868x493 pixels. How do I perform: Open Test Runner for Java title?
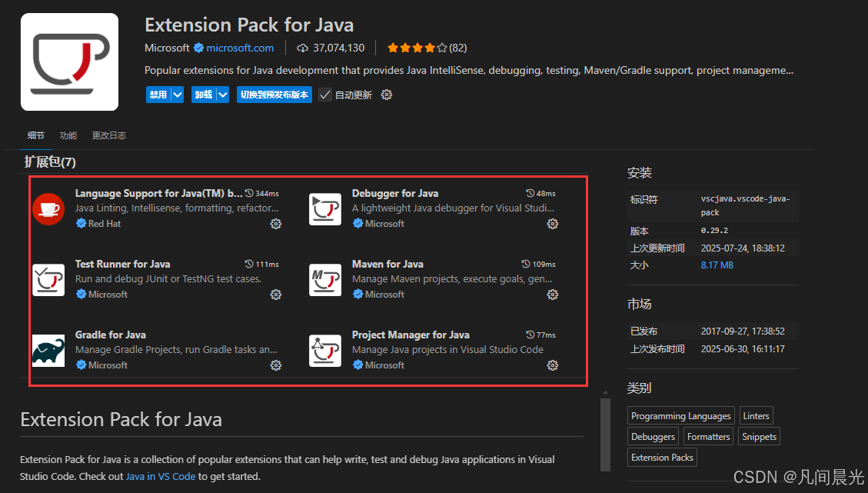tap(123, 265)
